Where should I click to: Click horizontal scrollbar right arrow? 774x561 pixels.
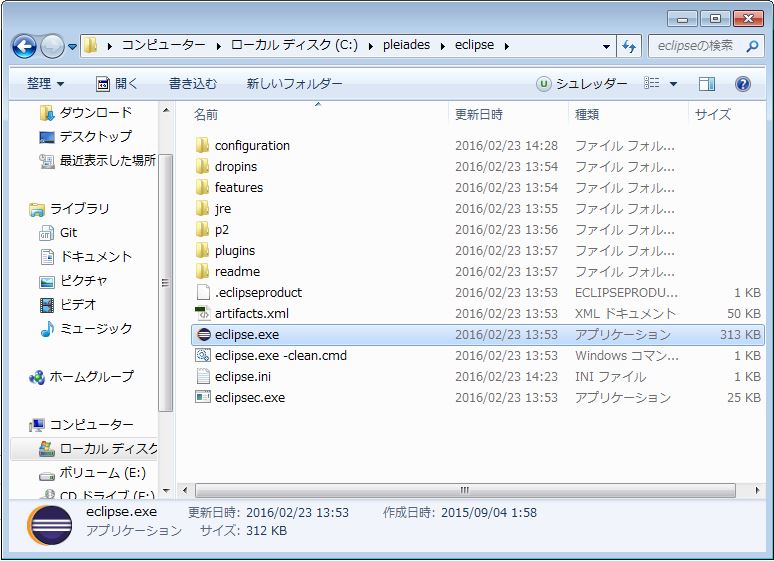pyautogui.click(x=757, y=490)
